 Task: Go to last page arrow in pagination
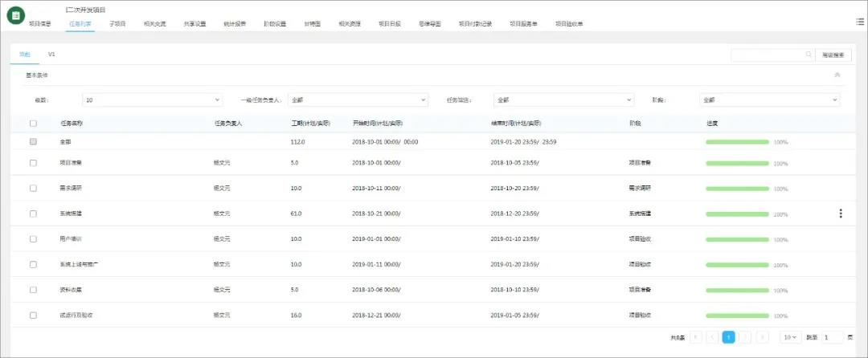(x=762, y=337)
